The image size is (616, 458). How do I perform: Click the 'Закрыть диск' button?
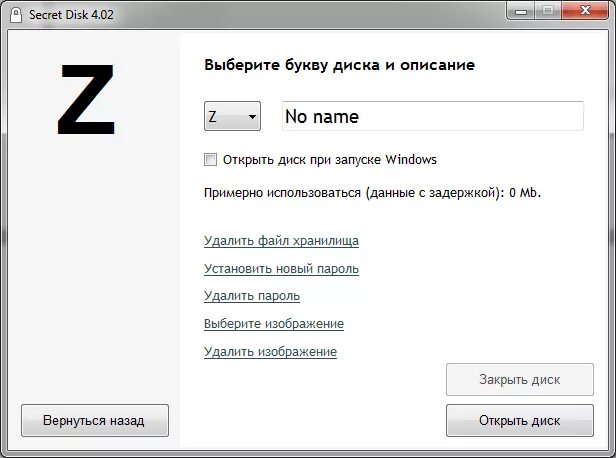click(x=519, y=379)
